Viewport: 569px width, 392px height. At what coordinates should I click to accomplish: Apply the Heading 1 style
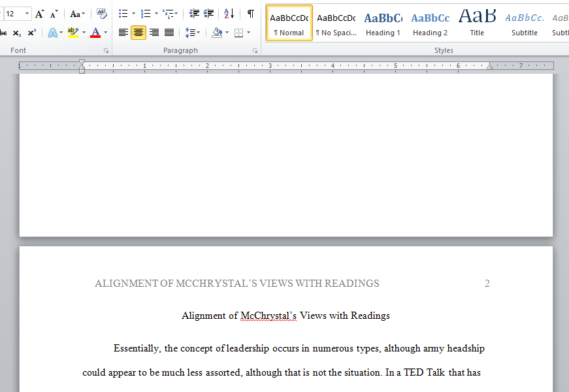coord(383,24)
